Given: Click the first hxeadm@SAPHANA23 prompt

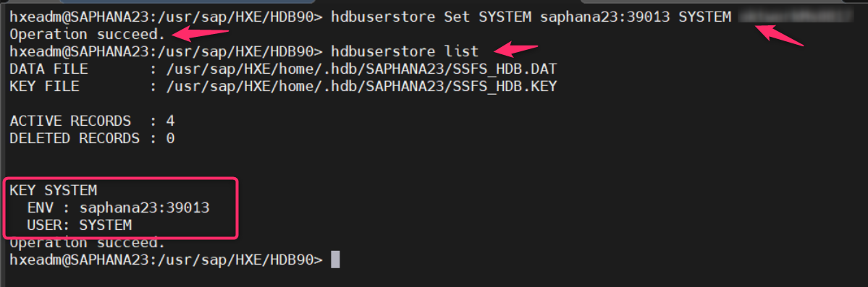Looking at the screenshot, I should click(x=166, y=17).
